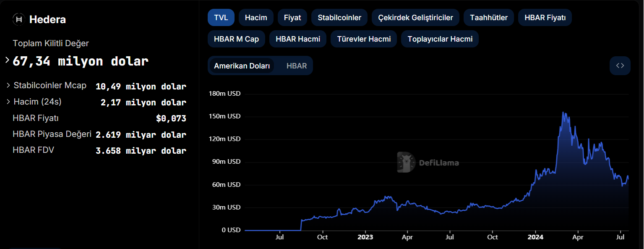Enable the Stabilcoinler chart series
Viewport: 644px width, 249px height.
(339, 18)
